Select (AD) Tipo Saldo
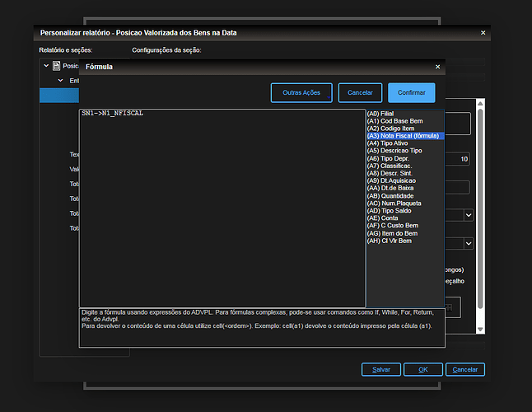The image size is (532, 412). 405,211
